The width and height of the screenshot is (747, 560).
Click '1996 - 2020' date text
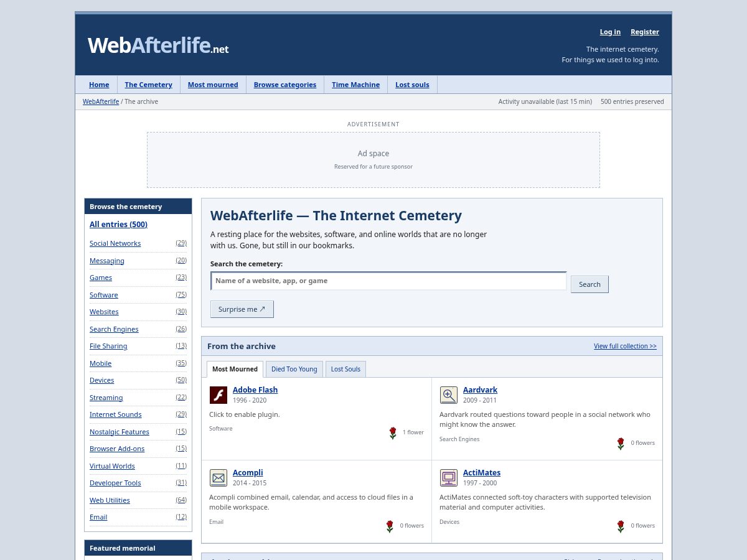point(250,401)
